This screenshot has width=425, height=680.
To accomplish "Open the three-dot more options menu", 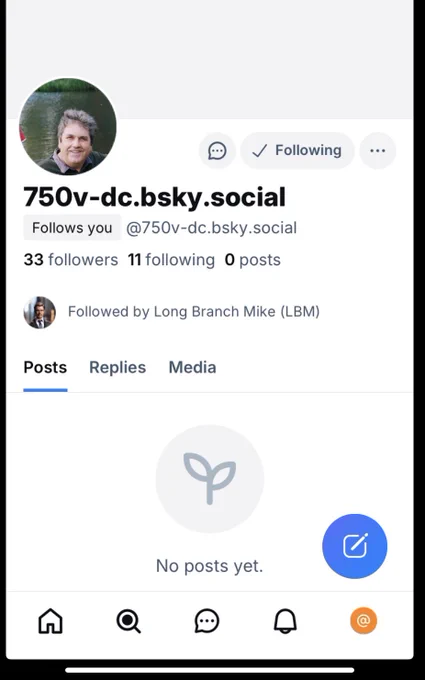I will [x=378, y=151].
